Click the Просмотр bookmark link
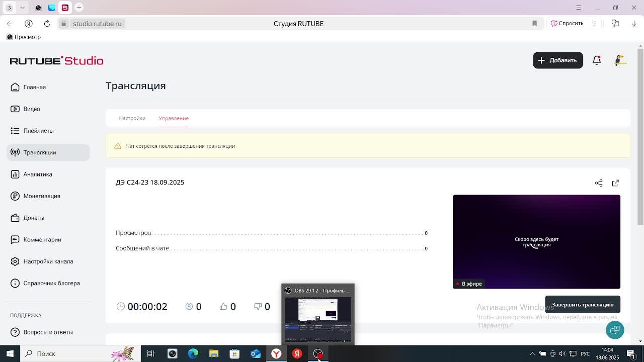Screen dimensions: 644x362 point(24,37)
